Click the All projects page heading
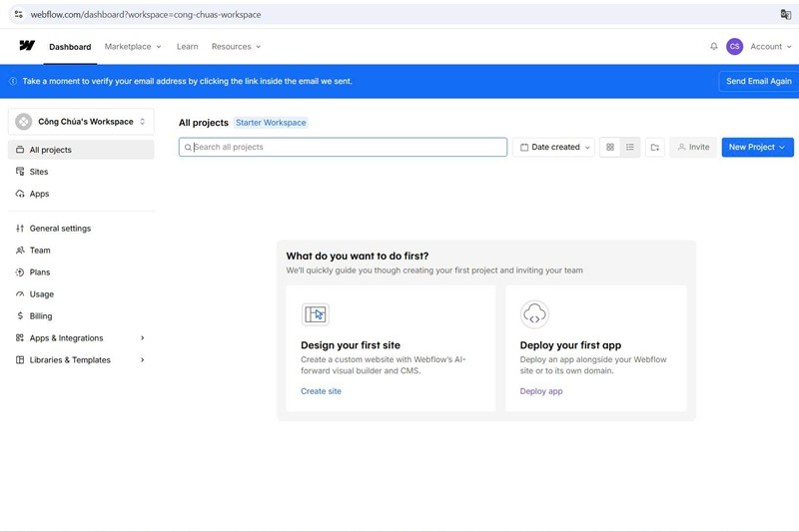 pos(204,123)
